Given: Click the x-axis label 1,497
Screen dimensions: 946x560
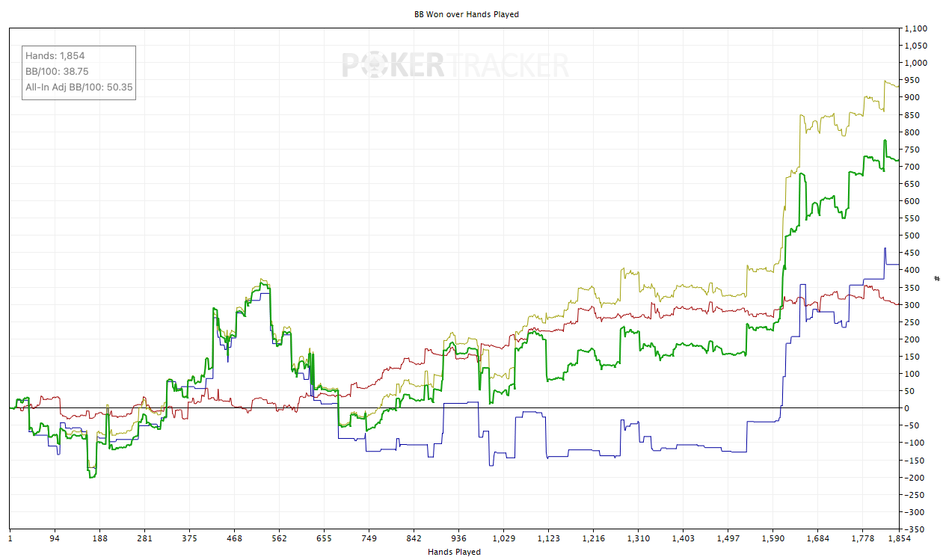Looking at the screenshot, I should 728,538.
